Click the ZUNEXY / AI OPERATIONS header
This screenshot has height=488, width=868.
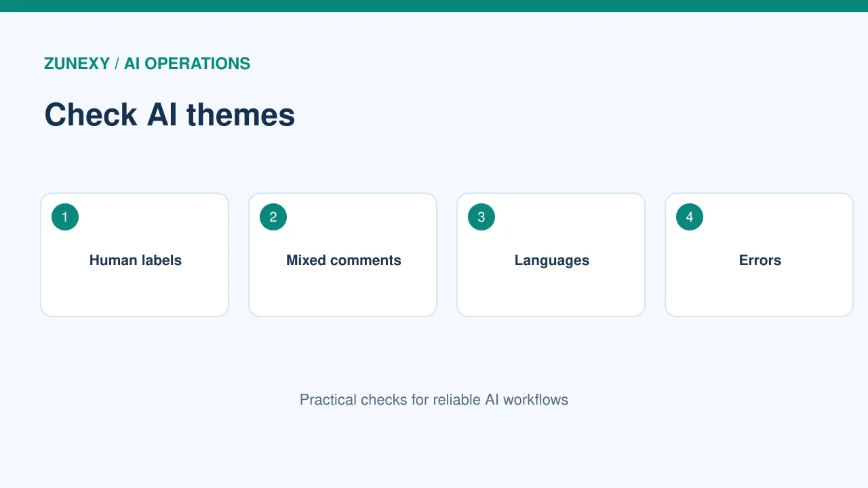147,64
